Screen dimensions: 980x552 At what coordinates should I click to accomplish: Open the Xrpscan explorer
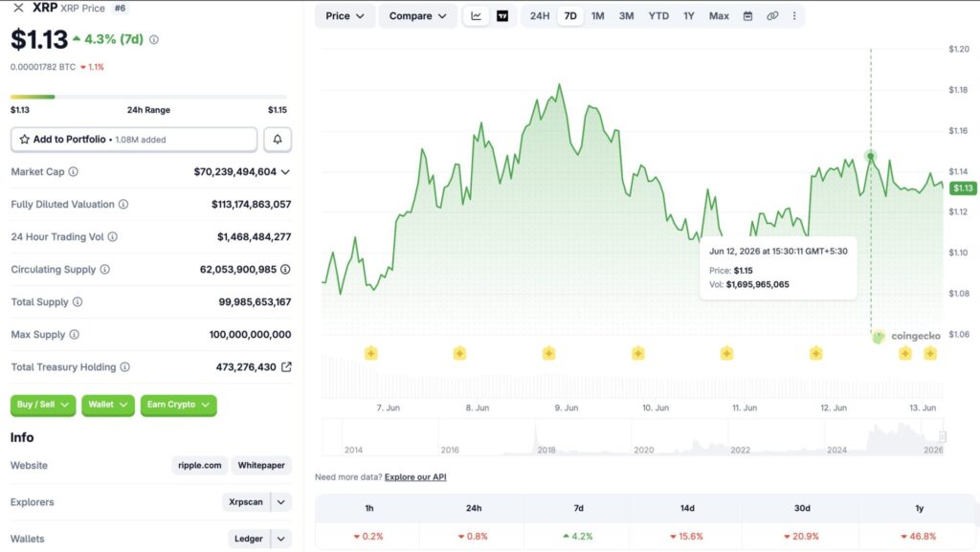click(246, 502)
